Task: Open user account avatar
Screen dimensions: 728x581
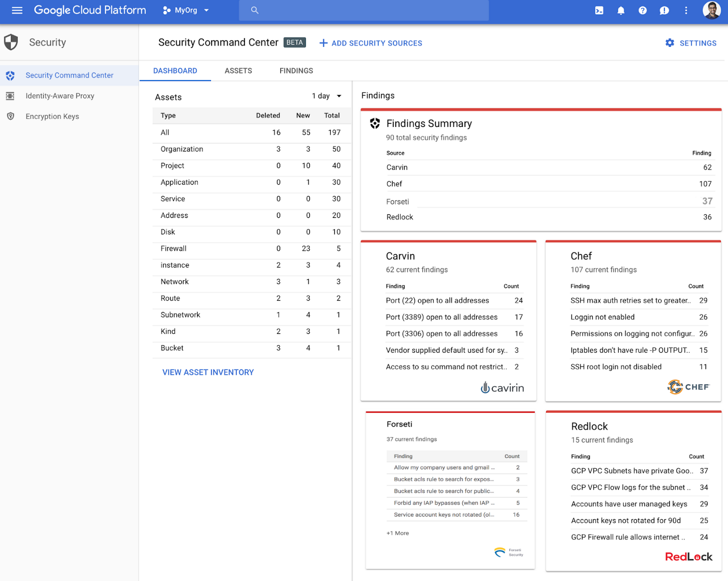Action: pyautogui.click(x=712, y=10)
